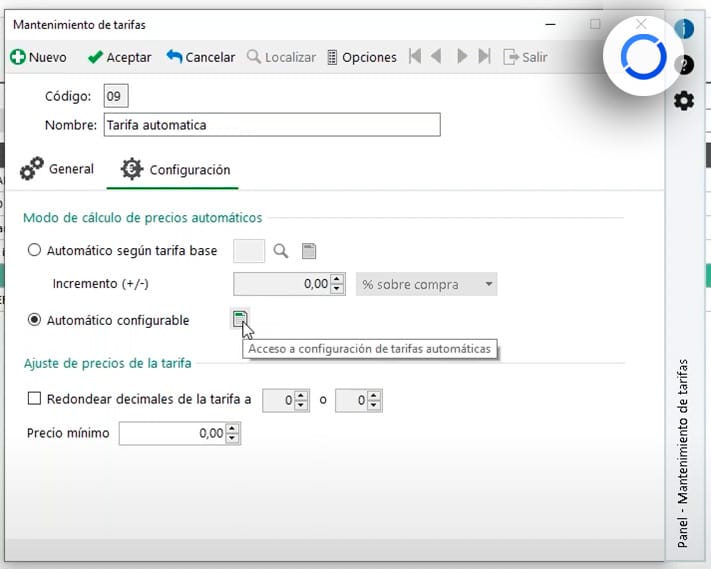Click the tarifa base code field
This screenshot has width=711, height=569.
[x=249, y=251]
